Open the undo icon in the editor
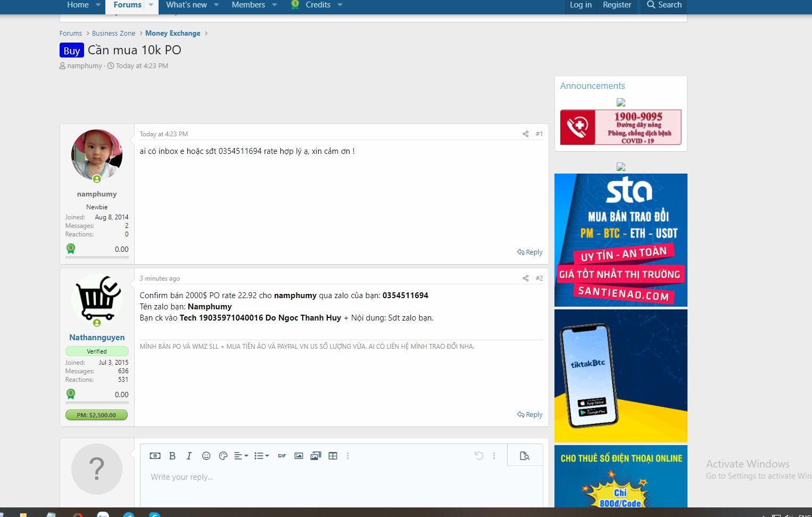The height and width of the screenshot is (517, 812). (479, 456)
